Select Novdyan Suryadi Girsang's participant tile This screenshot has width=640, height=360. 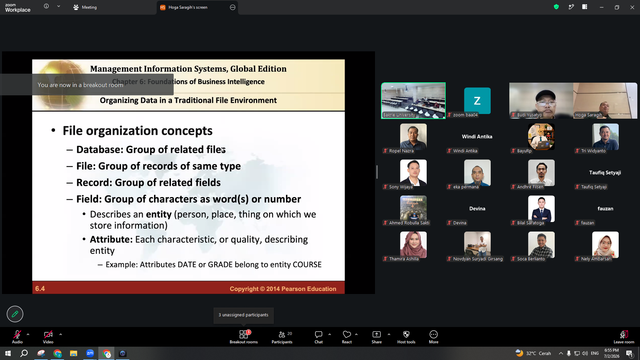(x=477, y=245)
